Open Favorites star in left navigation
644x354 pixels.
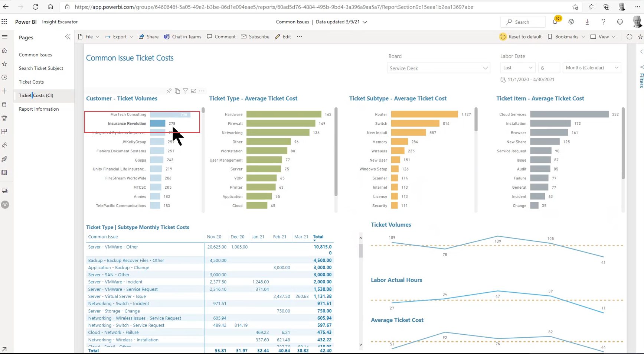5,64
